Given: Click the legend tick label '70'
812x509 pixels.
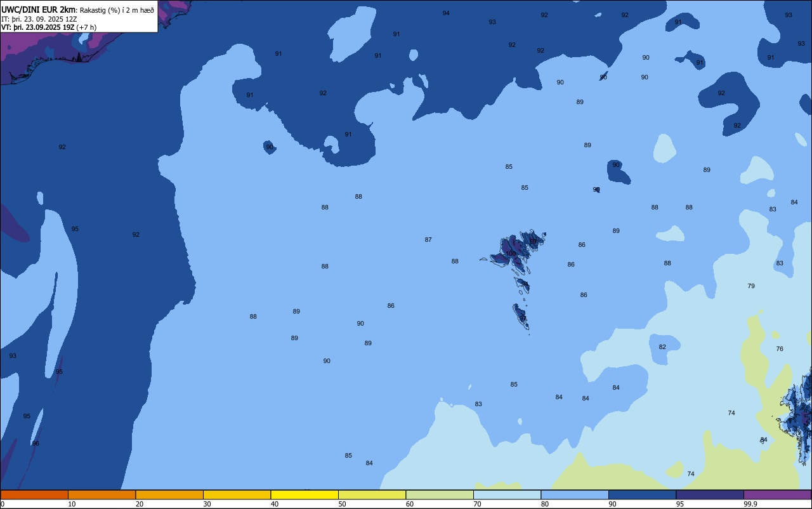Looking at the screenshot, I should tap(478, 504).
